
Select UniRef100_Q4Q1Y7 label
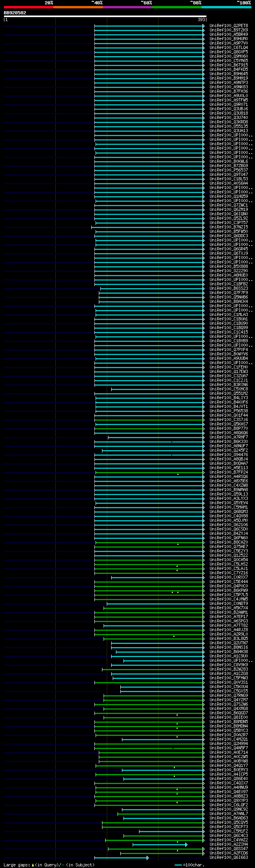pyautogui.click(x=229, y=766)
